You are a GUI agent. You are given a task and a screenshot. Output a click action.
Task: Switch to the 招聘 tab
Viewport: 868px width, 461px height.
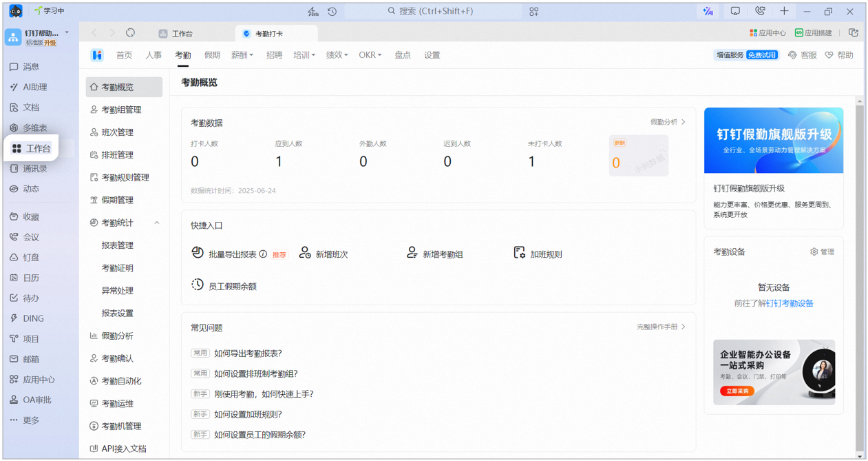[274, 55]
